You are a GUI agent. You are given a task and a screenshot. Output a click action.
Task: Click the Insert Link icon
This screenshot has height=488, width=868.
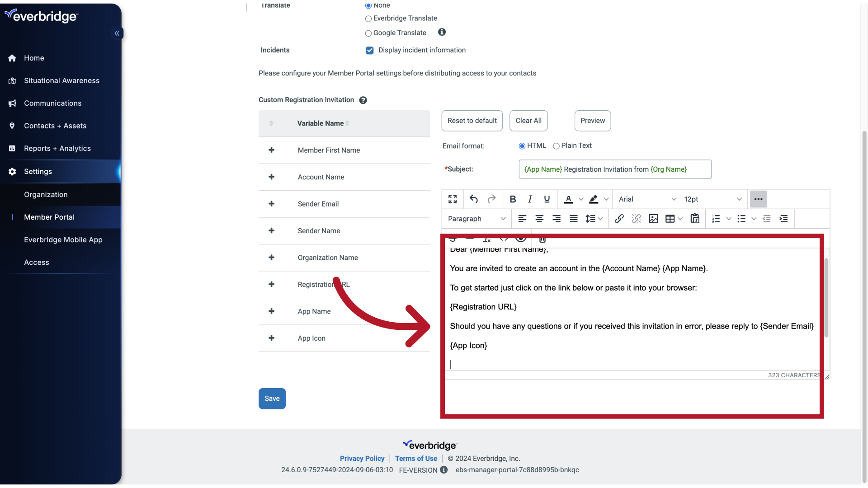tap(620, 219)
